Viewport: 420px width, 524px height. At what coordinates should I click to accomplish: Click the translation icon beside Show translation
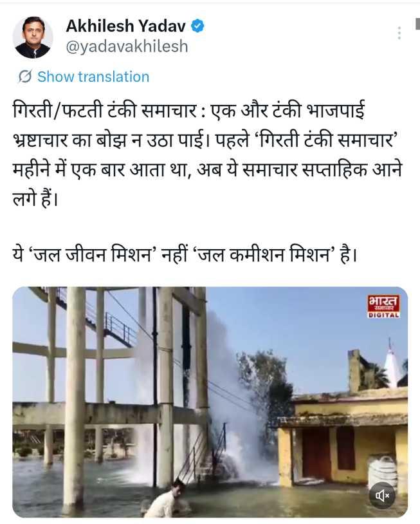pyautogui.click(x=25, y=77)
